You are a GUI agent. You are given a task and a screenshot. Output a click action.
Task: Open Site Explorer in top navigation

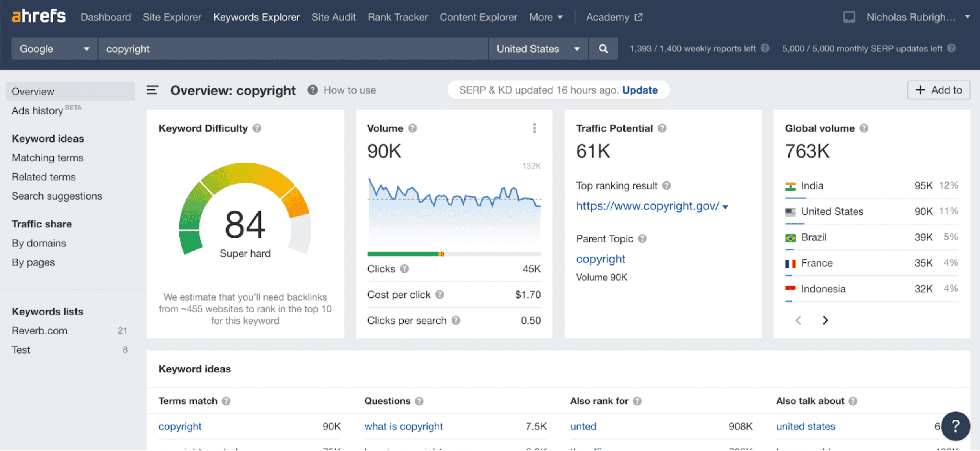(x=172, y=17)
